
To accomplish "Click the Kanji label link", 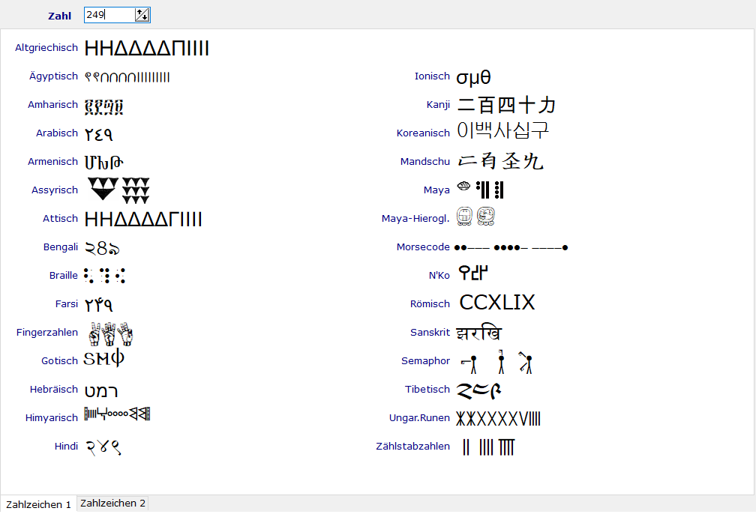I will coord(438,105).
